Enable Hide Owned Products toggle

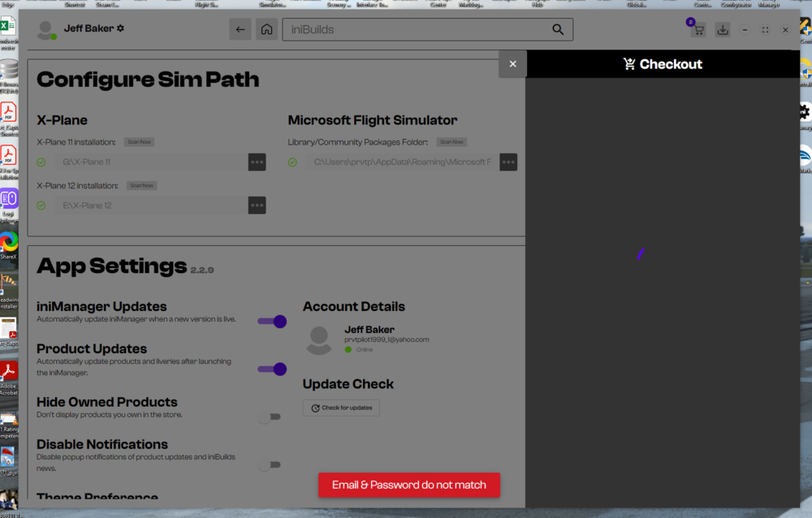click(269, 417)
